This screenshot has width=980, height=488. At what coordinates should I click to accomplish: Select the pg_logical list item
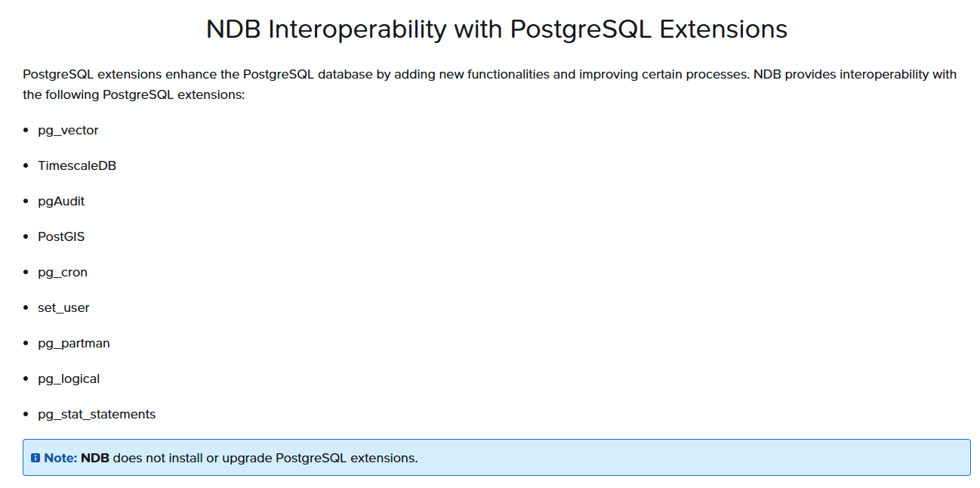coord(69,378)
